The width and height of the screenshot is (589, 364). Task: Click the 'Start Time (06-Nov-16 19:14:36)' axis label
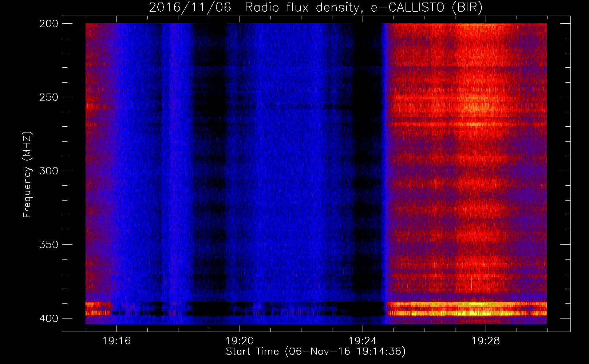tap(316, 352)
